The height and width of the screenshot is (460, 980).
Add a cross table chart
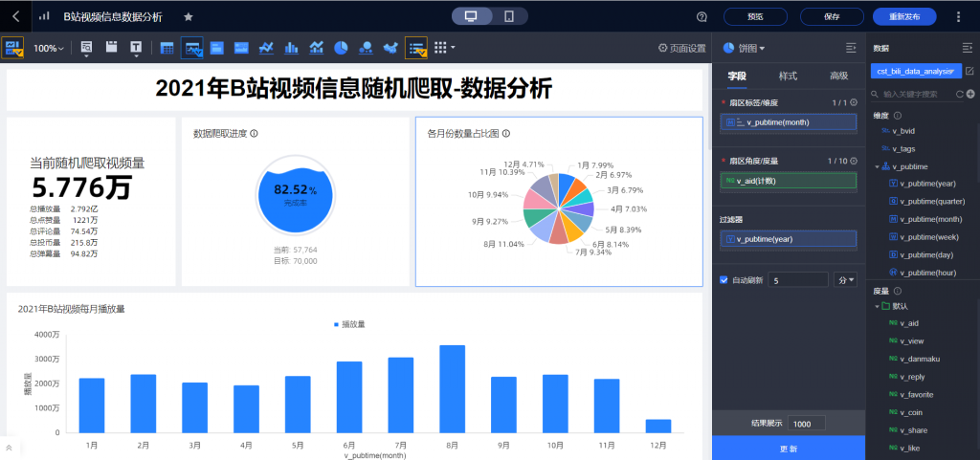(167, 48)
